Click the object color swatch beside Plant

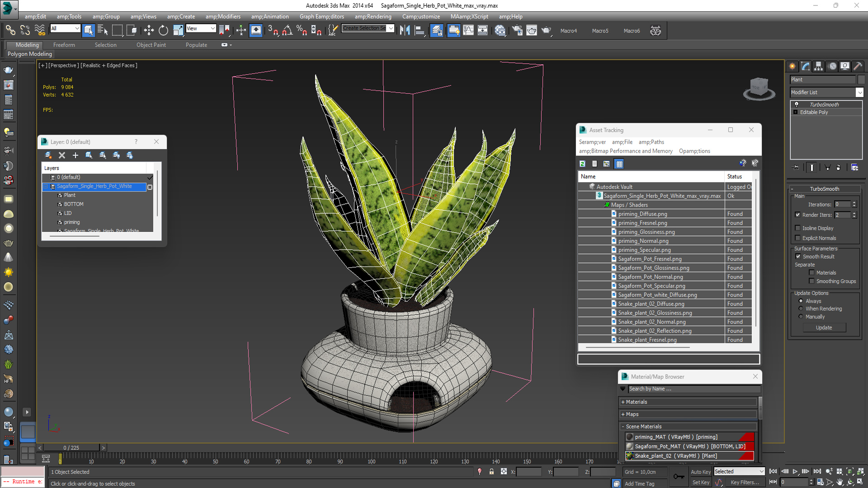(861, 80)
